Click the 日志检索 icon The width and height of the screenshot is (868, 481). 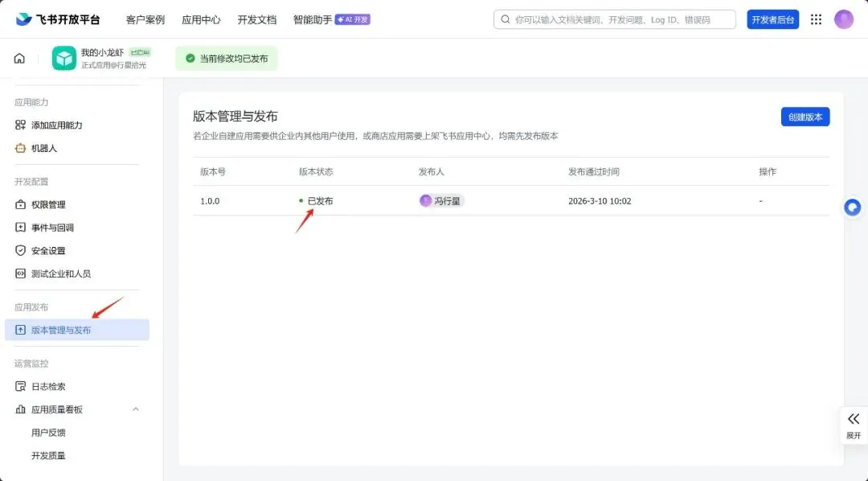point(20,386)
